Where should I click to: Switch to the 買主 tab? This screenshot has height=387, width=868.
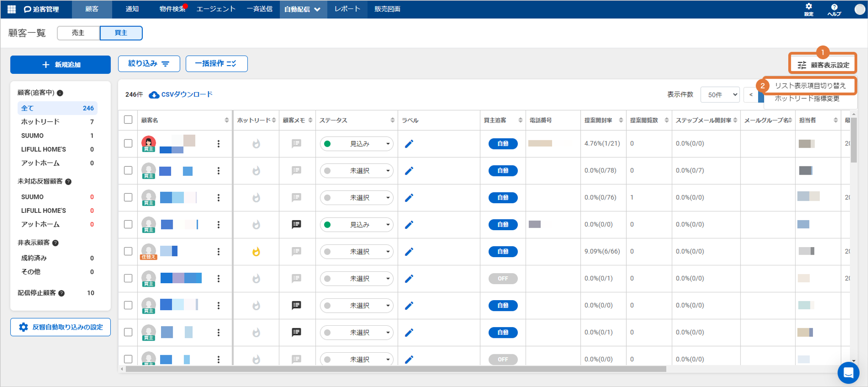pos(121,33)
